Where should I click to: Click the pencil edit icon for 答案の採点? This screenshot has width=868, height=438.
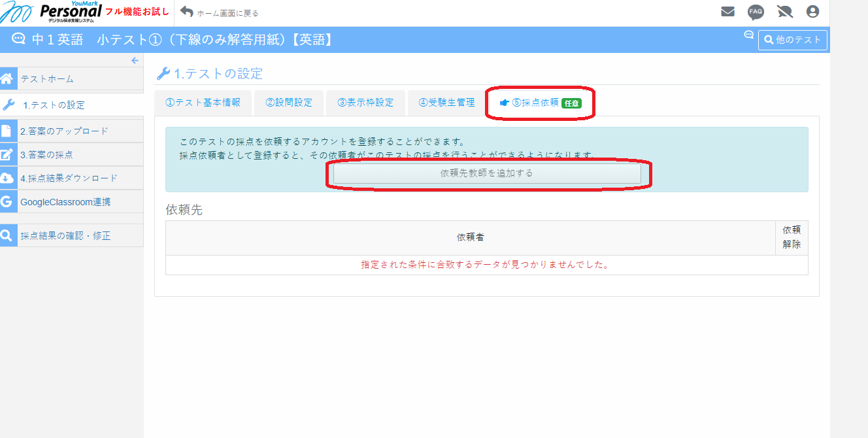(7, 155)
